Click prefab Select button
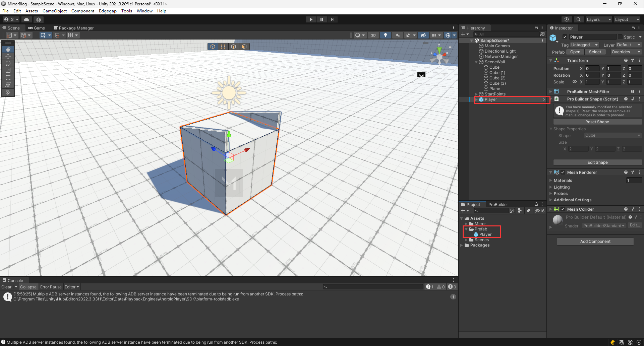Viewport: 644px width, 346px height. 595,52
